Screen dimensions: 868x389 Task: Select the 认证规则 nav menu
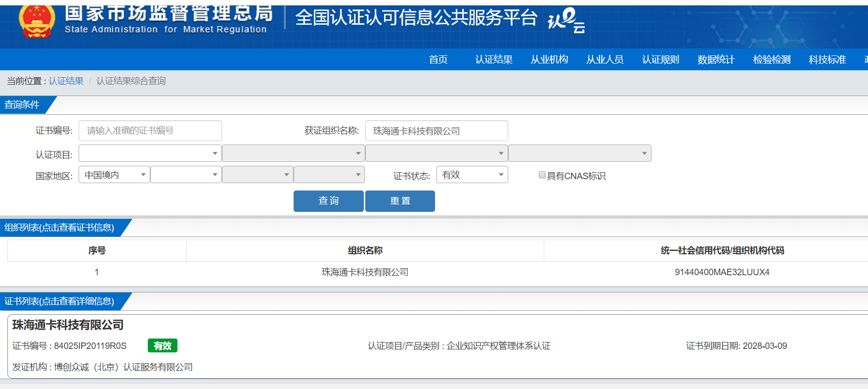click(x=660, y=59)
